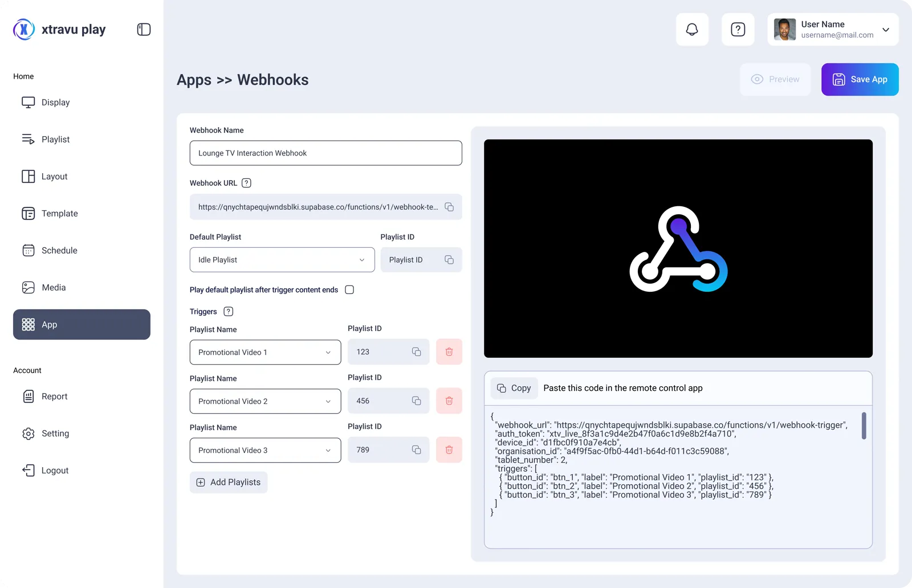Copy playlist ID 789
This screenshot has height=588, width=912.
(417, 450)
